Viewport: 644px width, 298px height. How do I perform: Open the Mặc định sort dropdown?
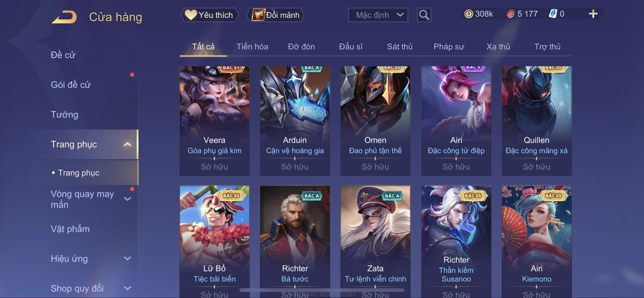click(378, 15)
